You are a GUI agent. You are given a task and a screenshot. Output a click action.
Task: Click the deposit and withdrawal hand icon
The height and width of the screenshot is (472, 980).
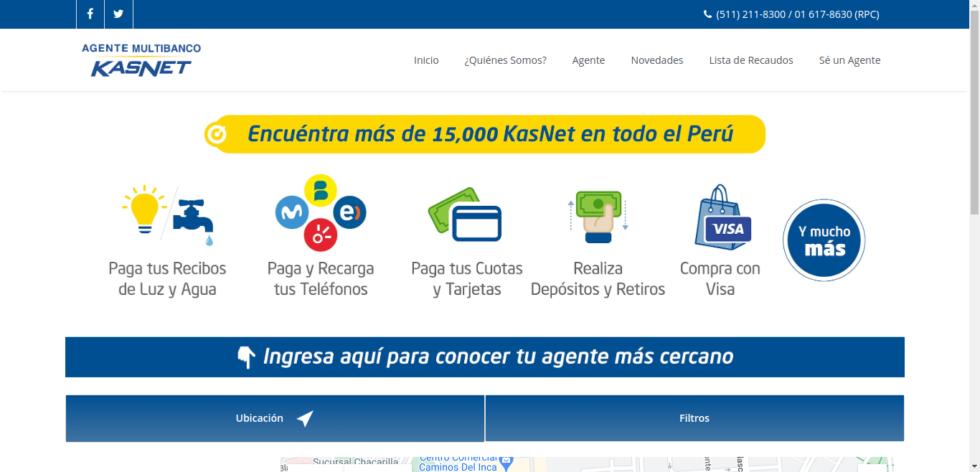(x=598, y=217)
